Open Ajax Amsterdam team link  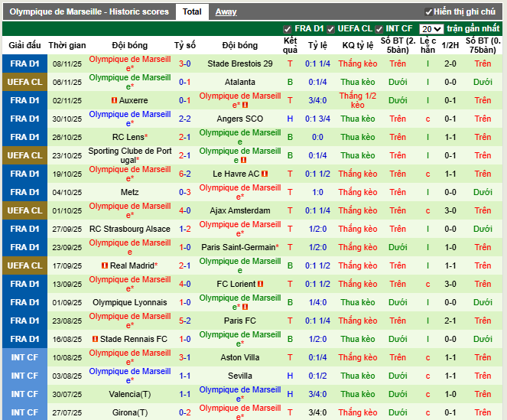pos(240,210)
